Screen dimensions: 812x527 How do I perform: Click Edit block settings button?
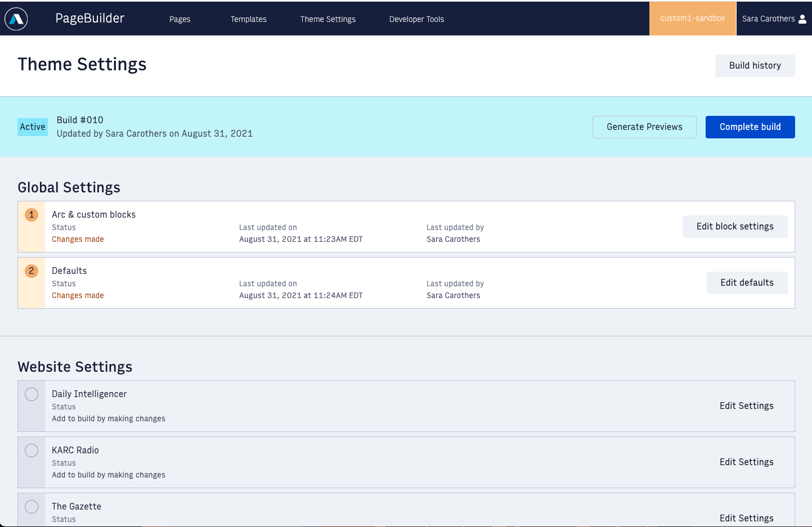pyautogui.click(x=735, y=227)
